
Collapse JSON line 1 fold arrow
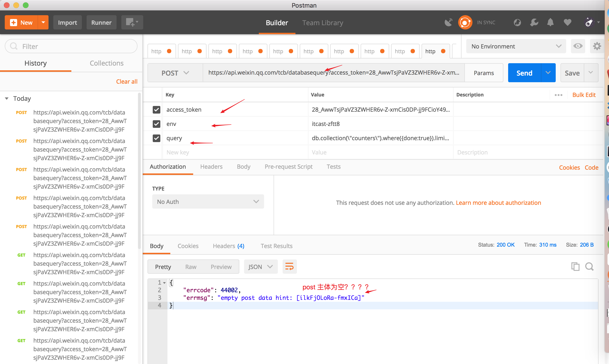tap(164, 283)
